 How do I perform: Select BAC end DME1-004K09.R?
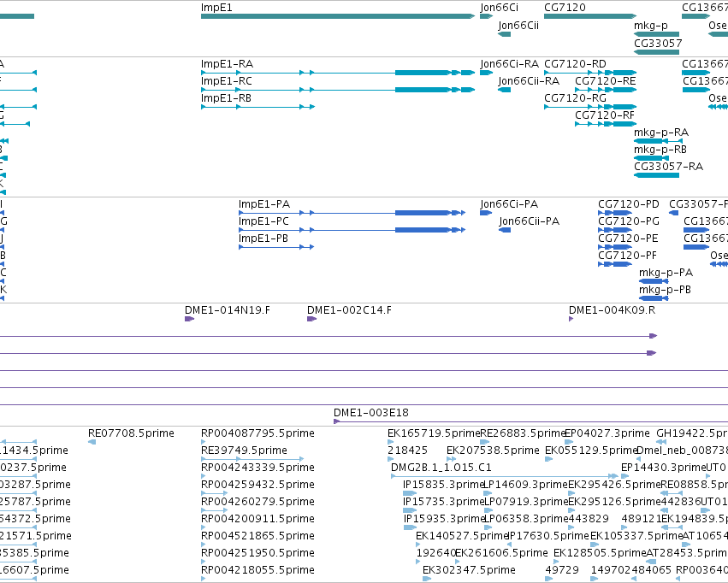[571, 319]
